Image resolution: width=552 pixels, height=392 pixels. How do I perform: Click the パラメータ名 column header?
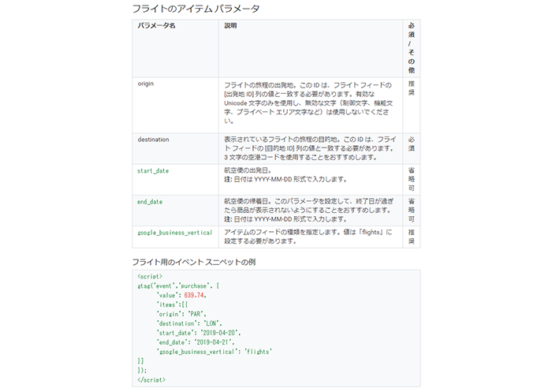tap(157, 26)
